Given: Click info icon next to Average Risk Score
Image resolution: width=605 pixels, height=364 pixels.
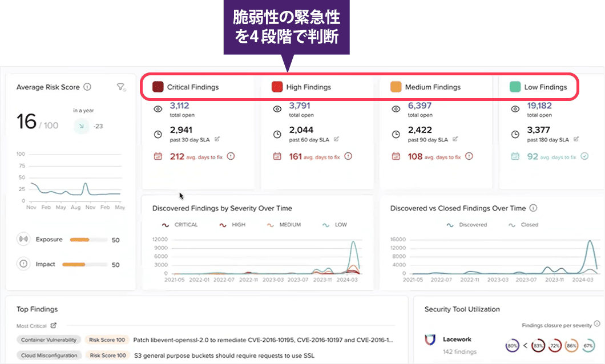Looking at the screenshot, I should point(87,87).
